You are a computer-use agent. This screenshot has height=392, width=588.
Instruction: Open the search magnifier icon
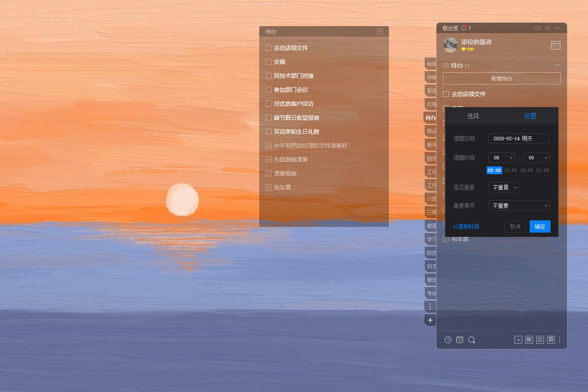[x=472, y=340]
